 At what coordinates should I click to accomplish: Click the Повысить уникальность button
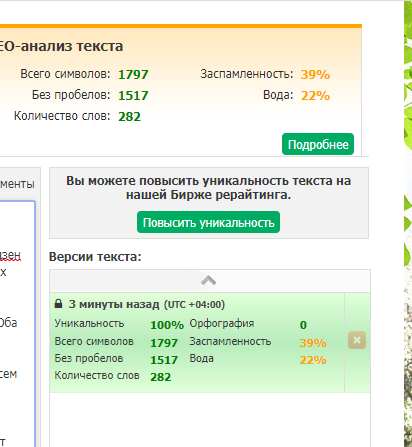pyautogui.click(x=208, y=222)
